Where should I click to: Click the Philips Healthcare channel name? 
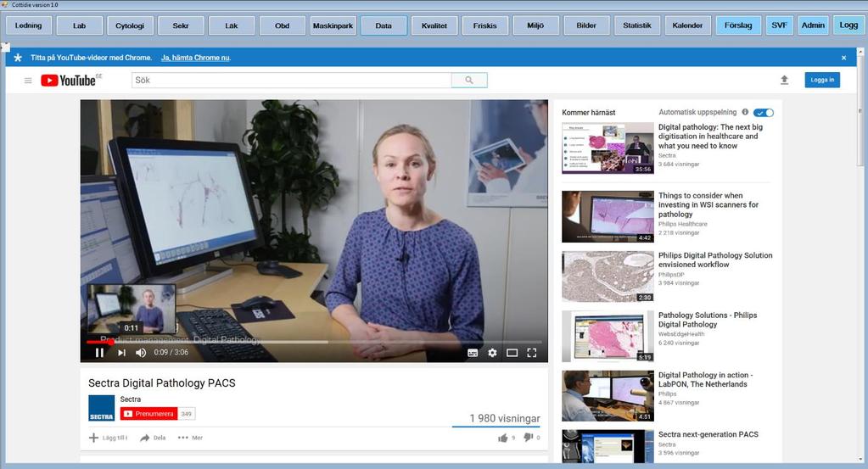pos(682,224)
